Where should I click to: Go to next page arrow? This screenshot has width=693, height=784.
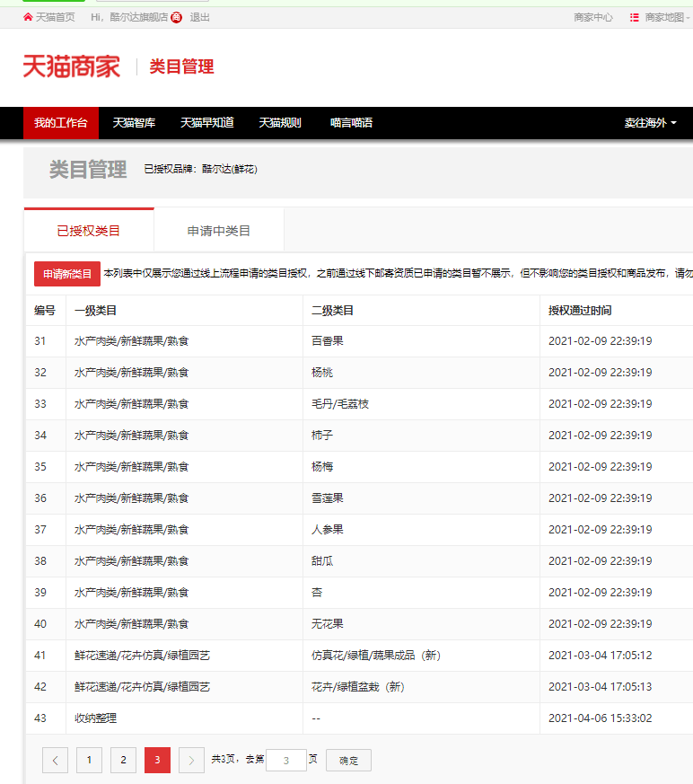pyautogui.click(x=191, y=760)
